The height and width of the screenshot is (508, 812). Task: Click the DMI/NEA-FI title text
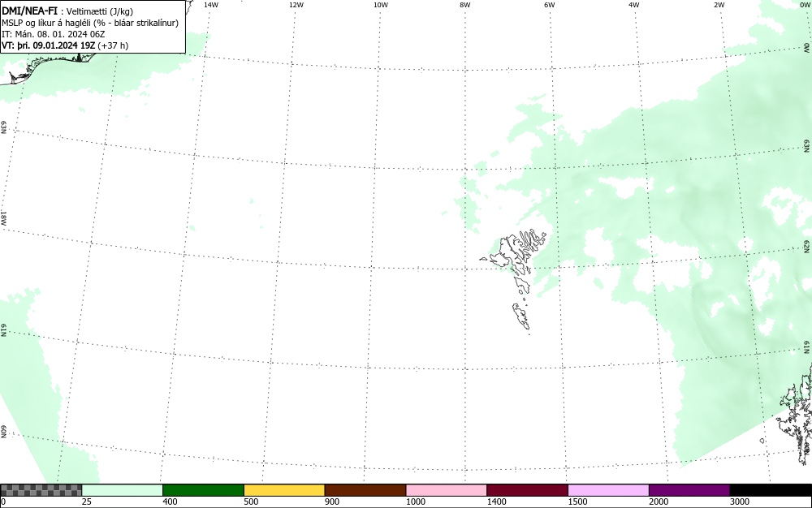point(29,11)
